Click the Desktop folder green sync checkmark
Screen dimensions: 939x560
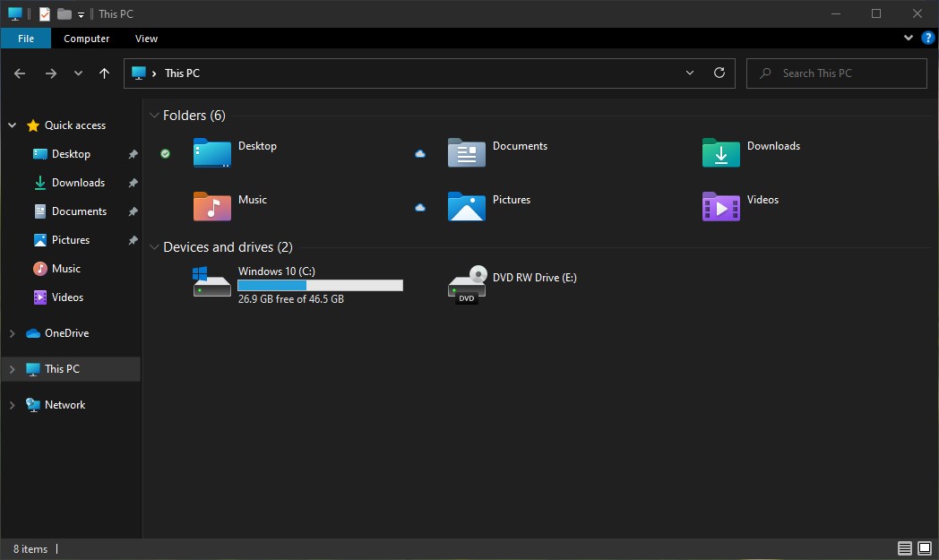[165, 154]
